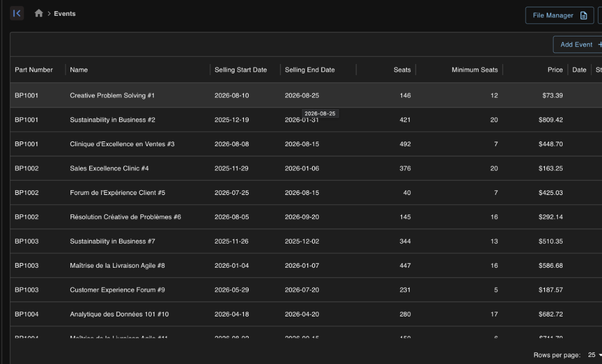Click the start date 2025-12-19 cell

(232, 120)
